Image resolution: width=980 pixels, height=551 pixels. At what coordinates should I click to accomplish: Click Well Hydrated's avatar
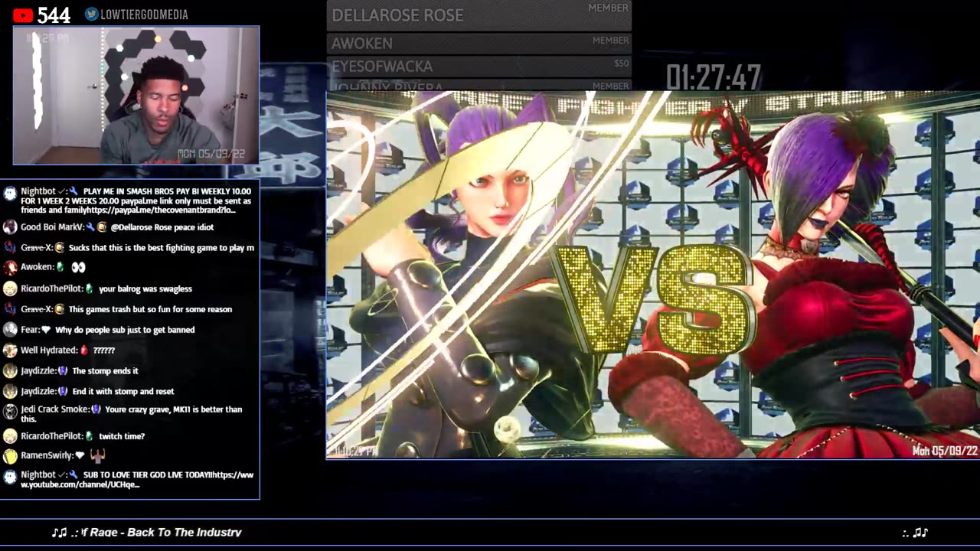pyautogui.click(x=10, y=350)
